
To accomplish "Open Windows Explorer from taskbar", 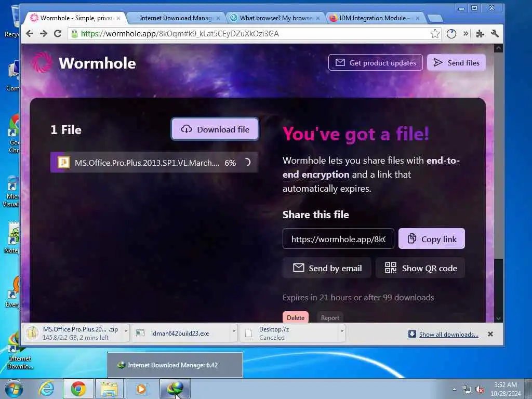I will 109,389.
